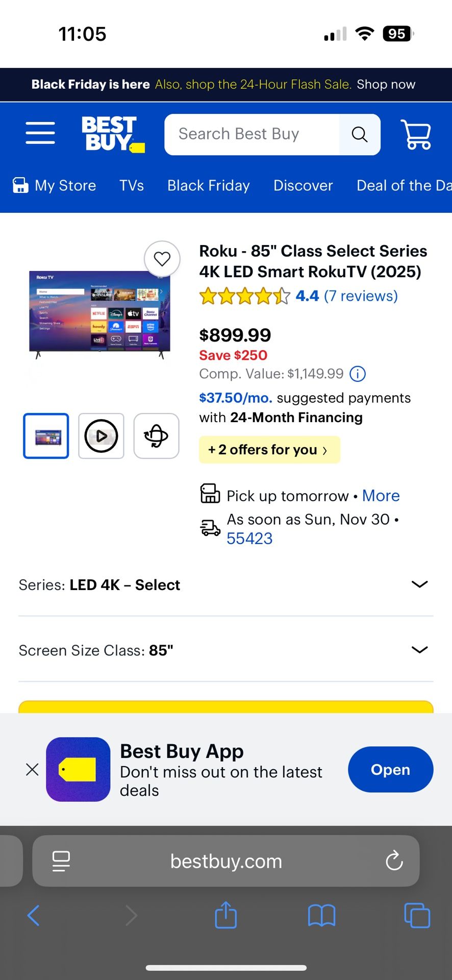The height and width of the screenshot is (980, 452).
Task: Go to the Black Friday tab
Action: click(x=208, y=185)
